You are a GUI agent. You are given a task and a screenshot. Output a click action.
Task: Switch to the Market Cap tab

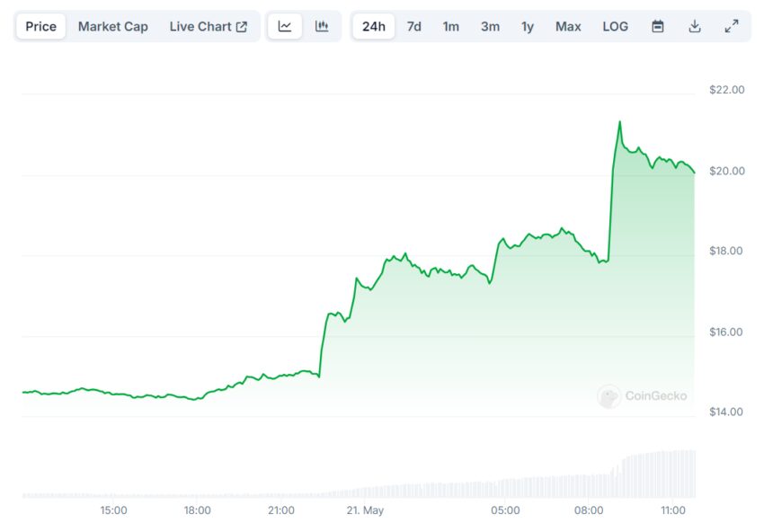[x=112, y=26]
